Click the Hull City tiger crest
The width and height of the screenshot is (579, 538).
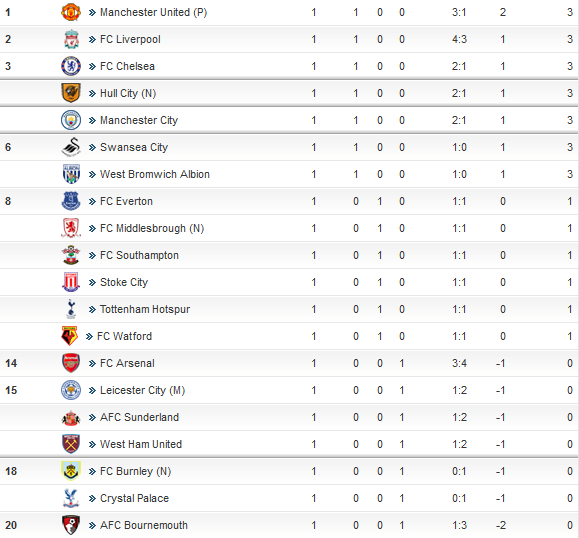[71, 93]
